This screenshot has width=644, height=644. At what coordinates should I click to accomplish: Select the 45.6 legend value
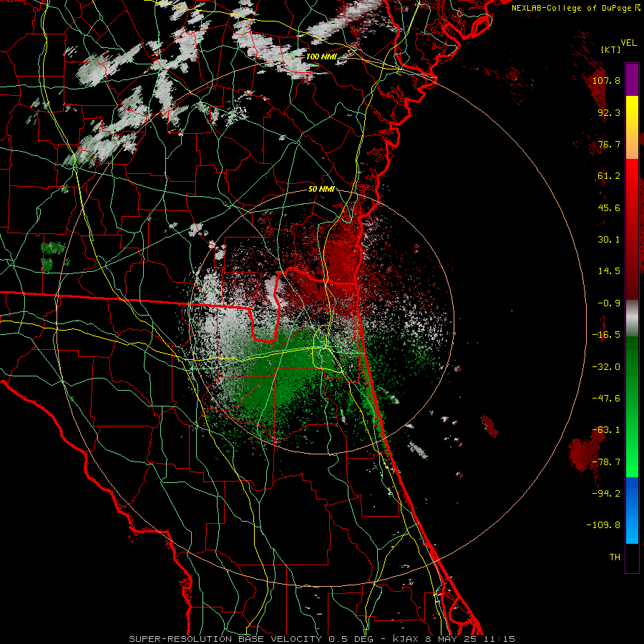[x=609, y=208]
